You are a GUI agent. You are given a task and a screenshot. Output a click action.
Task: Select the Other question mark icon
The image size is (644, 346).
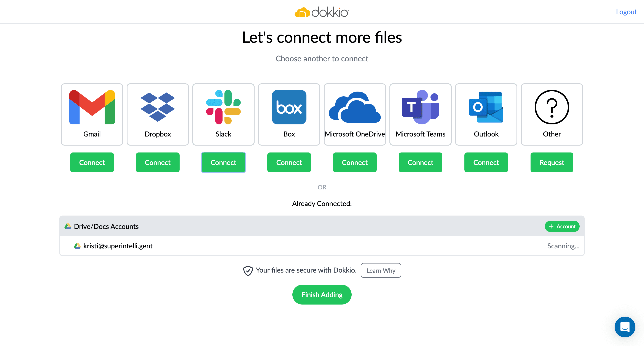(x=552, y=107)
